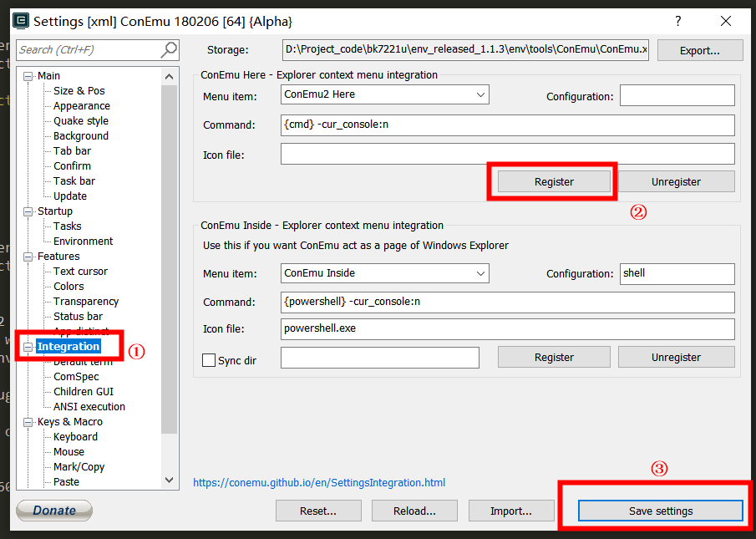Viewport: 756px width, 539px height.
Task: Open the Tasks settings page
Action: click(67, 226)
